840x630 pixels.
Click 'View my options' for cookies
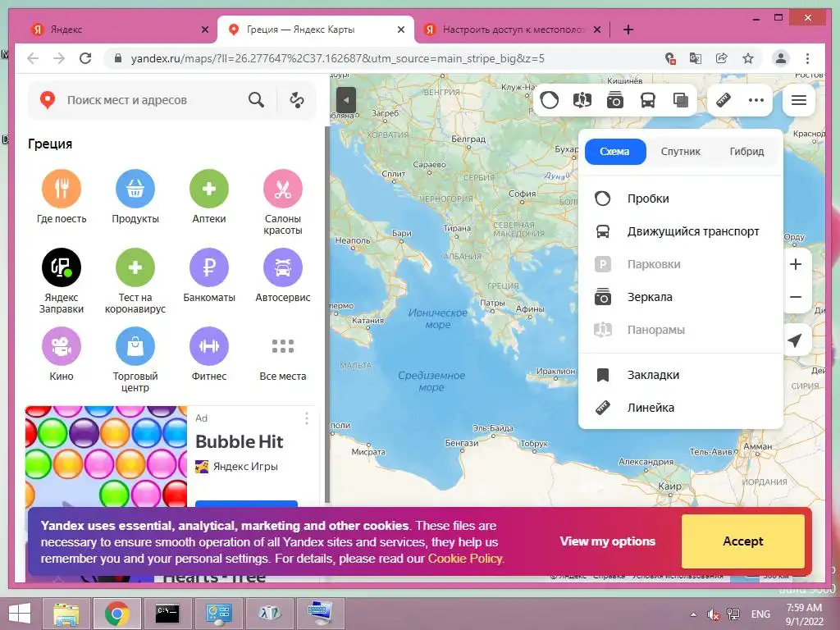coord(608,541)
